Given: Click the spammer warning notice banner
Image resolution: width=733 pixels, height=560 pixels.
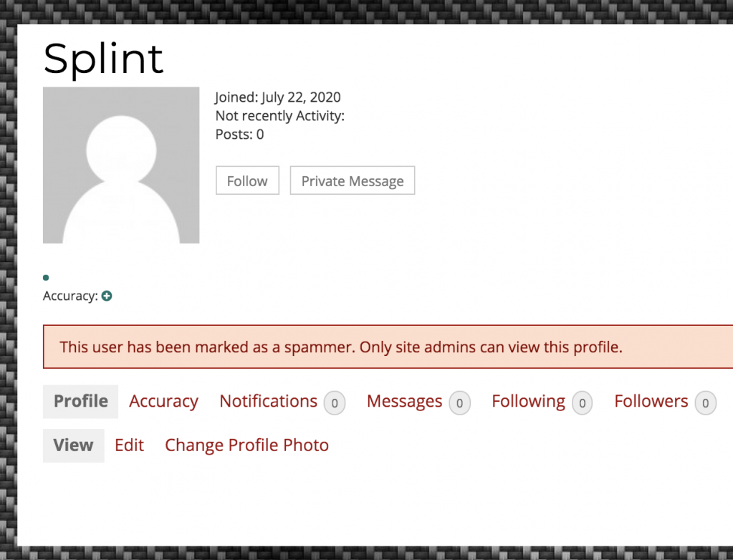Looking at the screenshot, I should (388, 347).
